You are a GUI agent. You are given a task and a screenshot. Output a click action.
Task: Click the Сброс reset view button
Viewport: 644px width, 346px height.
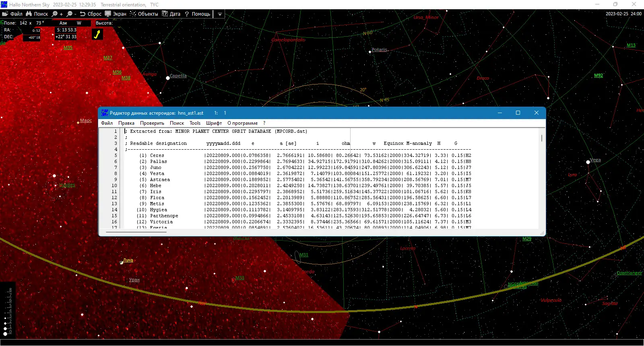tap(91, 14)
